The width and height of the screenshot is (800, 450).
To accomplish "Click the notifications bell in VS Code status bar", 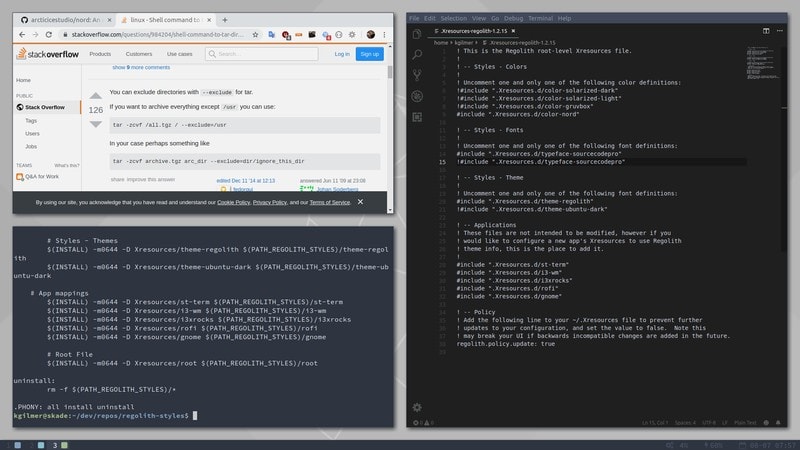I will tap(778, 422).
